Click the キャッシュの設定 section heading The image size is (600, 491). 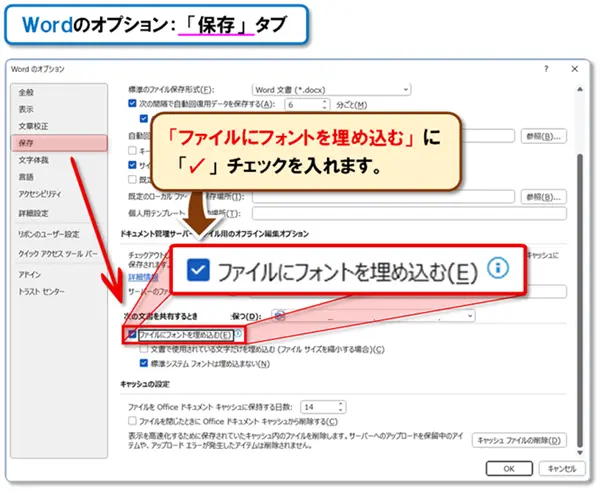pyautogui.click(x=145, y=384)
